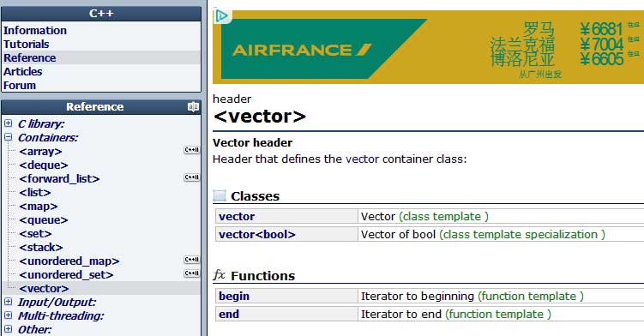Screen dimensions: 644x336
Task: Click the fx Functions section icon
Action: point(220,275)
